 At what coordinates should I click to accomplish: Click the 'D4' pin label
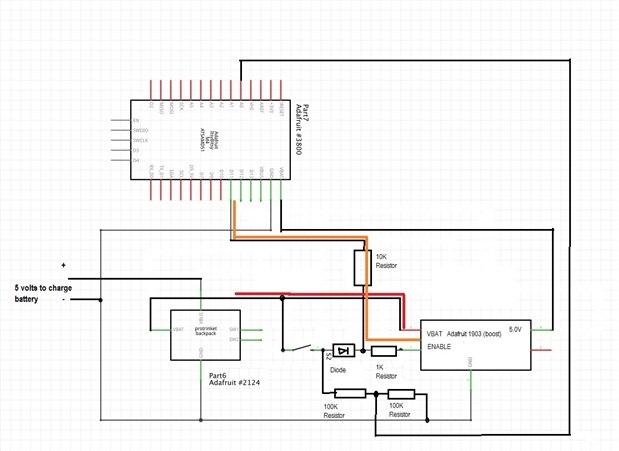pyautogui.click(x=136, y=160)
